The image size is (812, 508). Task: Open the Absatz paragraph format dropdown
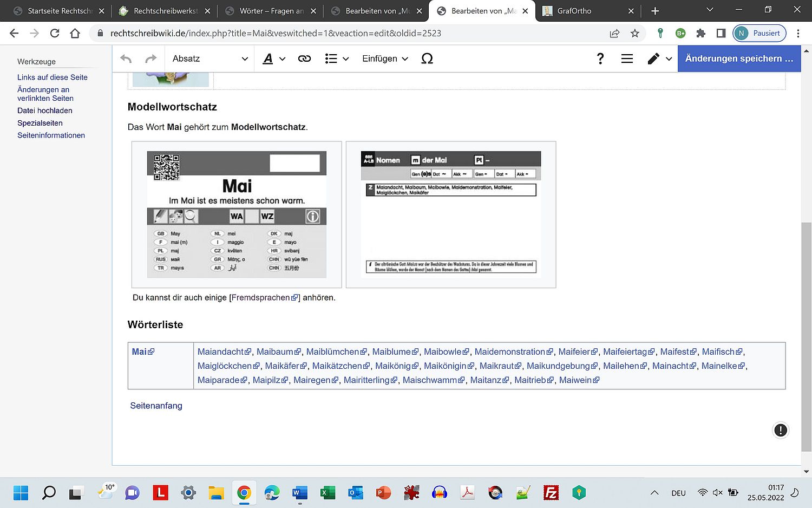click(209, 58)
